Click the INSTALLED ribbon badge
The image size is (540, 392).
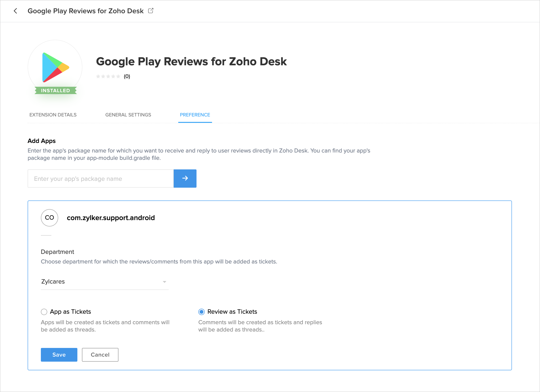[55, 90]
